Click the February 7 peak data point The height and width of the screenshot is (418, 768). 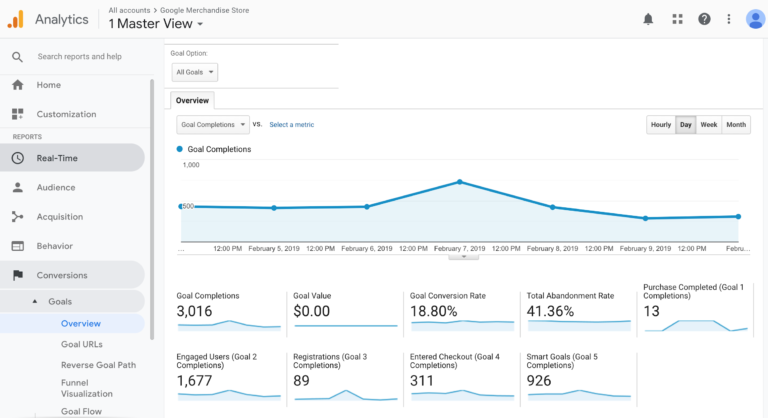pyautogui.click(x=459, y=182)
